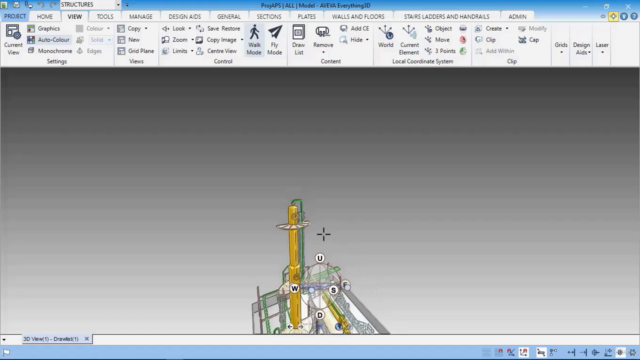Image resolution: width=640 pixels, height=360 pixels.
Task: Open the Current View settings
Action: click(13, 40)
